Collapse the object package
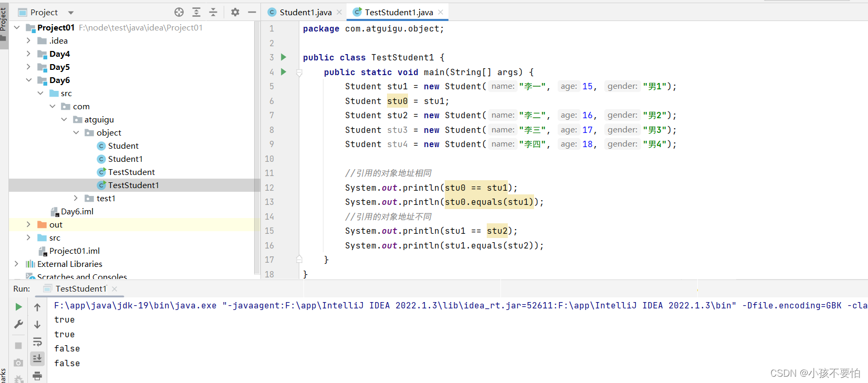This screenshot has width=868, height=383. [x=76, y=132]
